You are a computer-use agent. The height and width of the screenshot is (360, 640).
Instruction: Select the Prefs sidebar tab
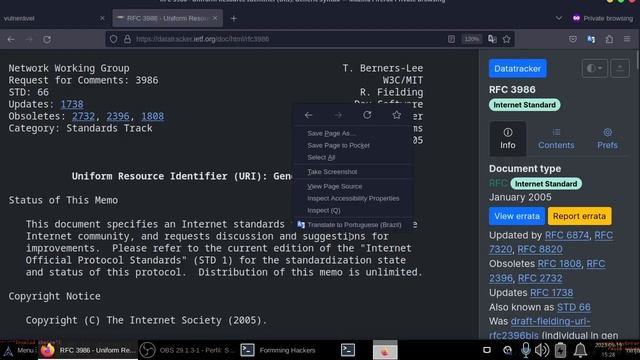pos(607,139)
